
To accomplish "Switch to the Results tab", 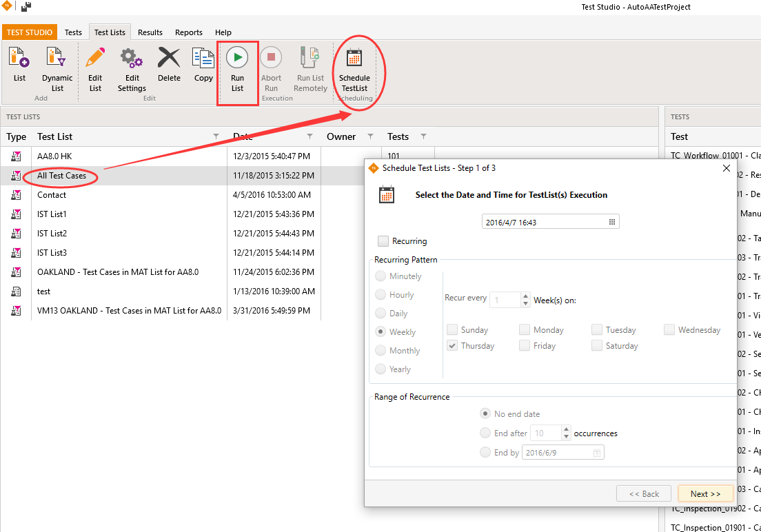I will coord(150,32).
